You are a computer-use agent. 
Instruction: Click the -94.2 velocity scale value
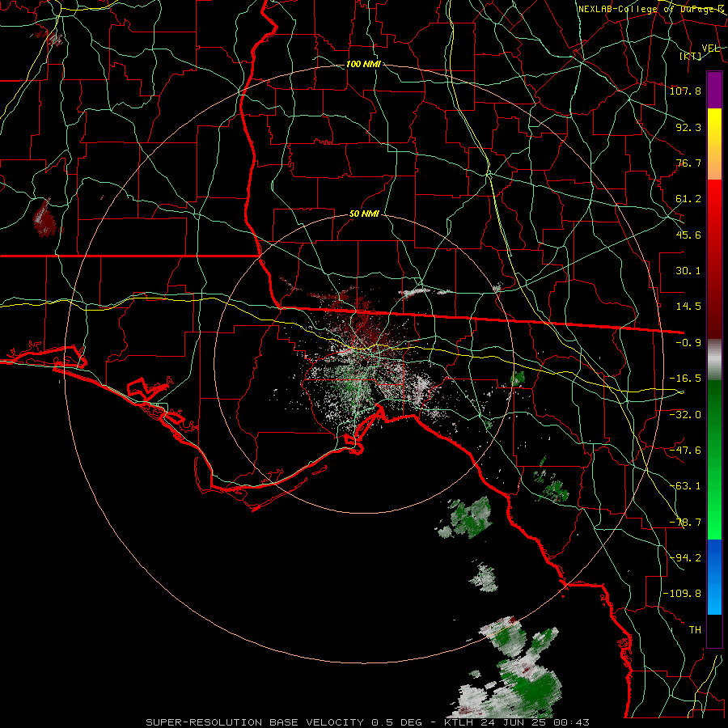point(685,557)
